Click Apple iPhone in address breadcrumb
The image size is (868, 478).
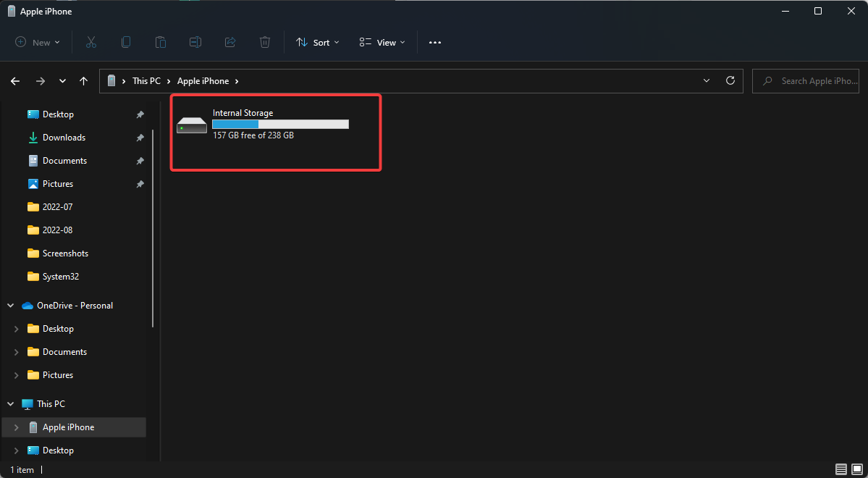[203, 81]
